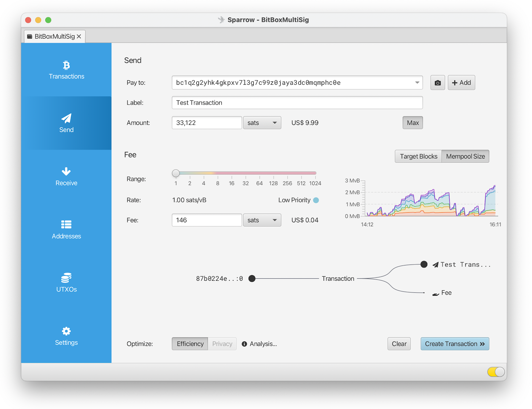Click the Test Trans... output label
The image size is (532, 409).
tap(465, 265)
